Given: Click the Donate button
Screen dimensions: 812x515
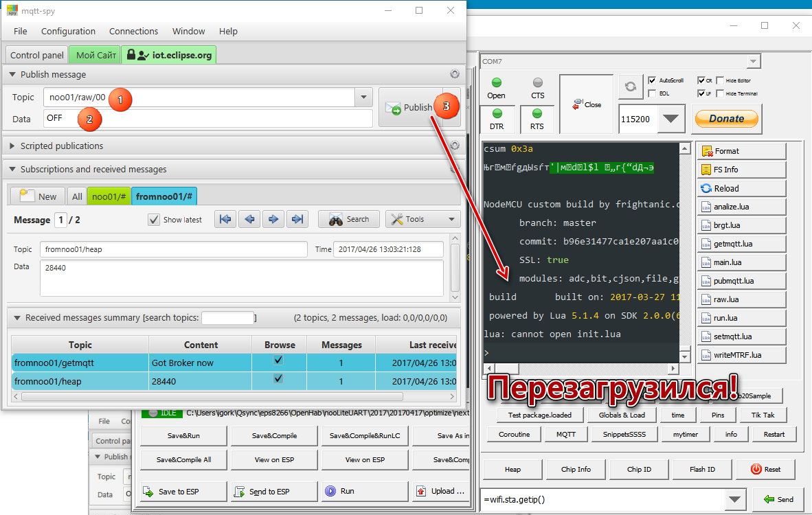Looking at the screenshot, I should (726, 119).
